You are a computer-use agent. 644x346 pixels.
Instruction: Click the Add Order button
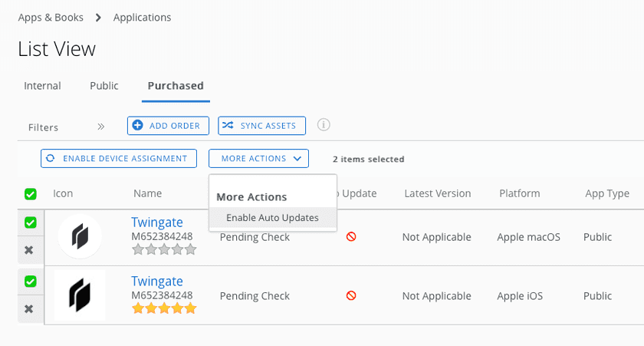(x=168, y=126)
